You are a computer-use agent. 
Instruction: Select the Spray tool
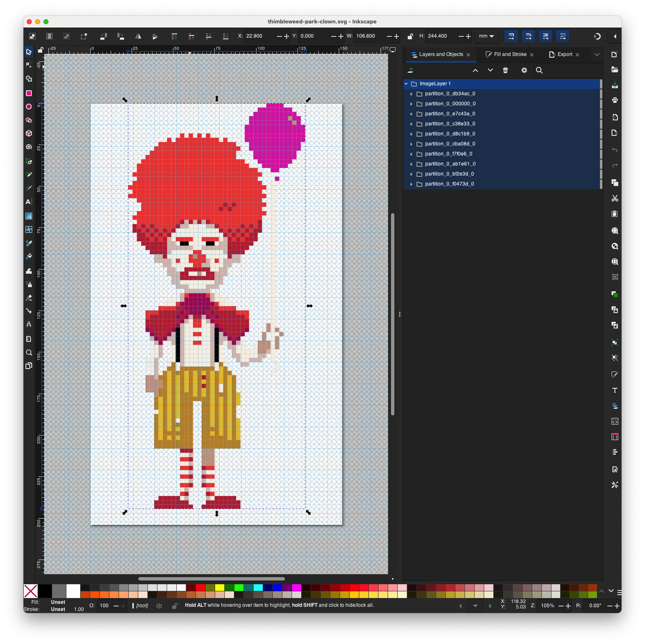[29, 284]
